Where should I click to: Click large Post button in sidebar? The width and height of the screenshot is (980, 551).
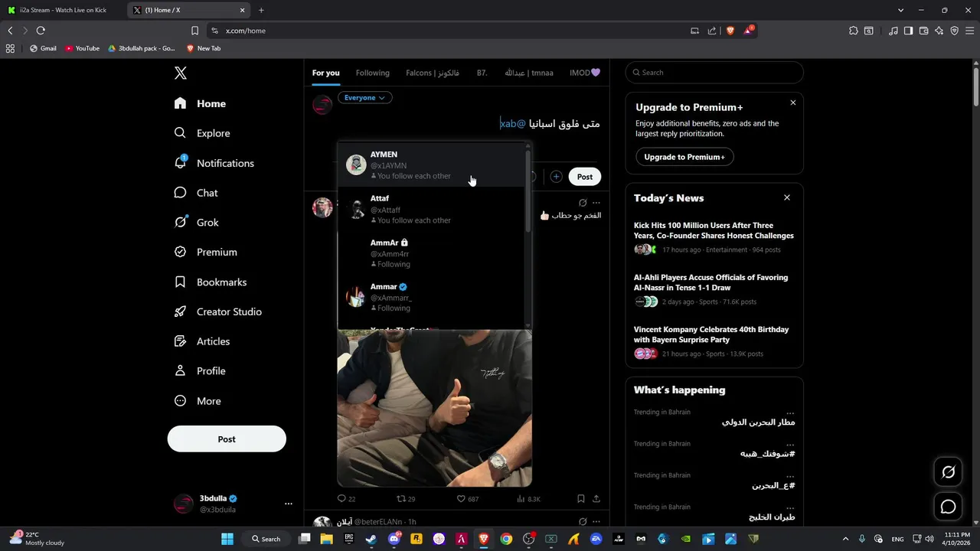[x=227, y=439]
